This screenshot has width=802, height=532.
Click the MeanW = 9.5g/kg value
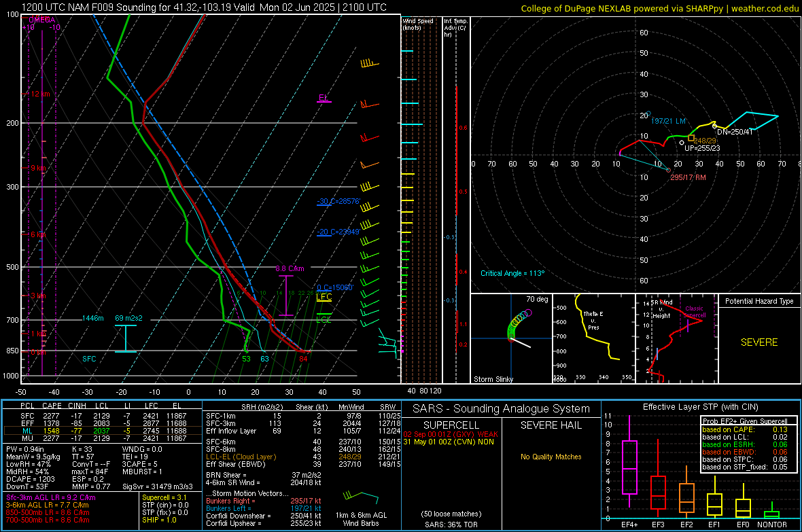click(33, 457)
